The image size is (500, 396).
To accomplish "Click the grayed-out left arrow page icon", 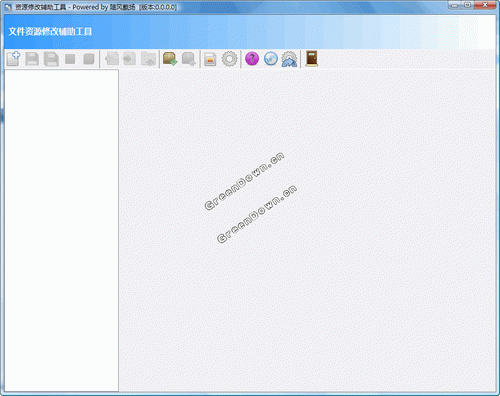I will [112, 59].
